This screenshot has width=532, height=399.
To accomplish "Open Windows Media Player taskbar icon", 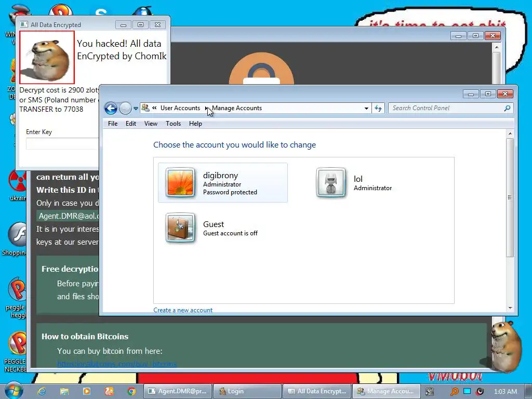I will click(x=87, y=391).
